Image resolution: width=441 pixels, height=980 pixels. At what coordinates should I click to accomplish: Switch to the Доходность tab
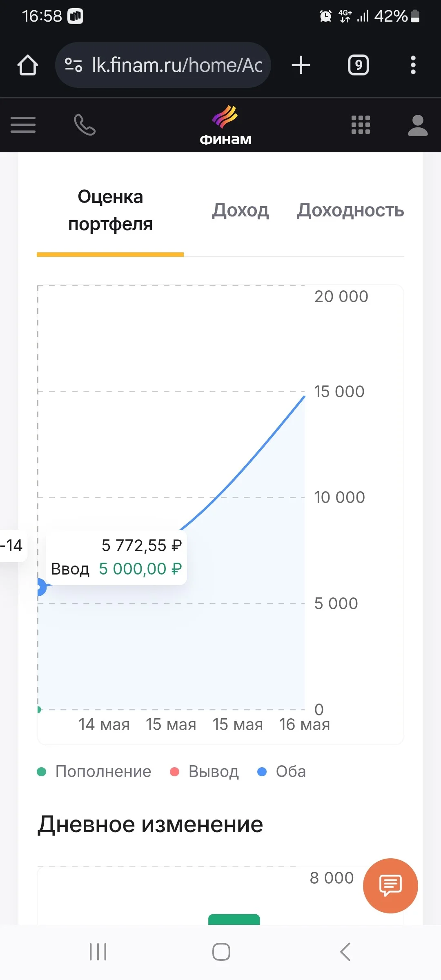click(x=350, y=210)
